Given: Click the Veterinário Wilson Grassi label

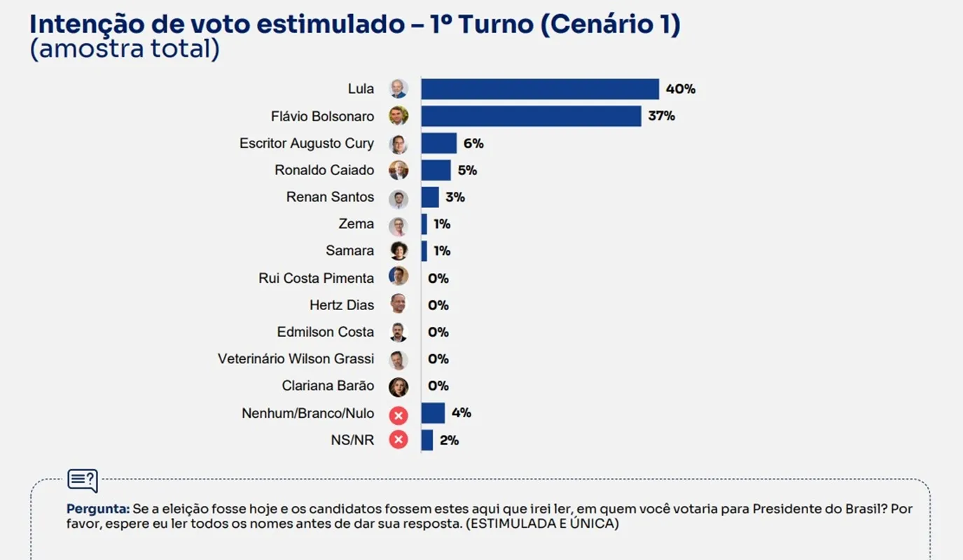Looking at the screenshot, I should pyautogui.click(x=296, y=359).
